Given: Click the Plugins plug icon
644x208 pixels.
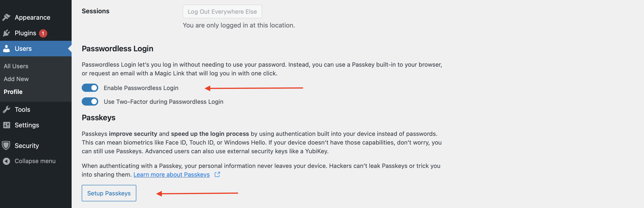Looking at the screenshot, I should tap(6, 33).
